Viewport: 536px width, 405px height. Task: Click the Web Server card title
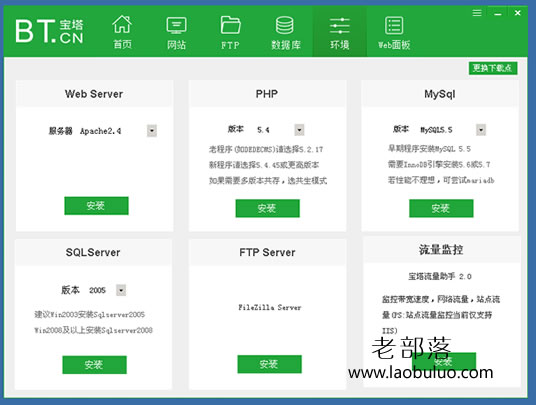coord(94,94)
